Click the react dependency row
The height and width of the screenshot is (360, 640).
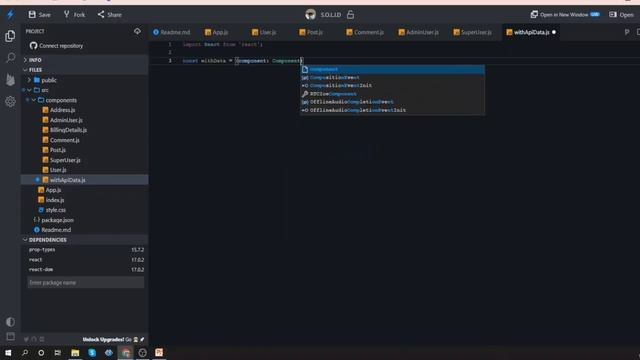click(84, 260)
